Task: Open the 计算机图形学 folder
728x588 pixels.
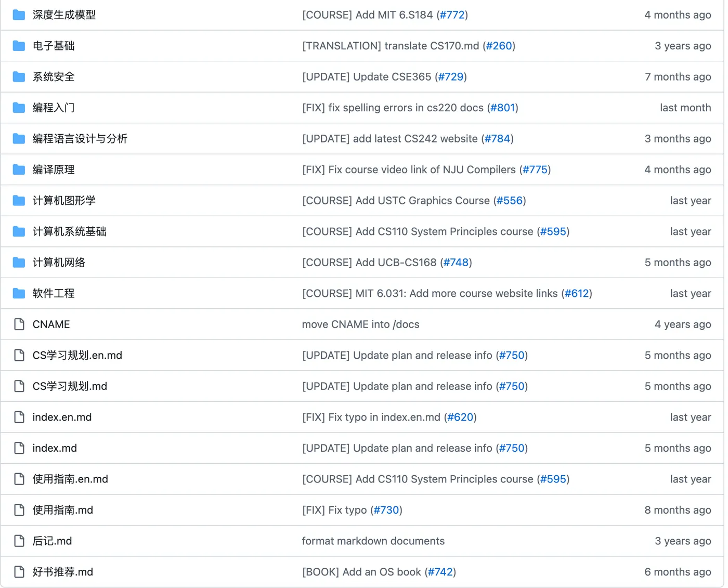Action: tap(63, 200)
